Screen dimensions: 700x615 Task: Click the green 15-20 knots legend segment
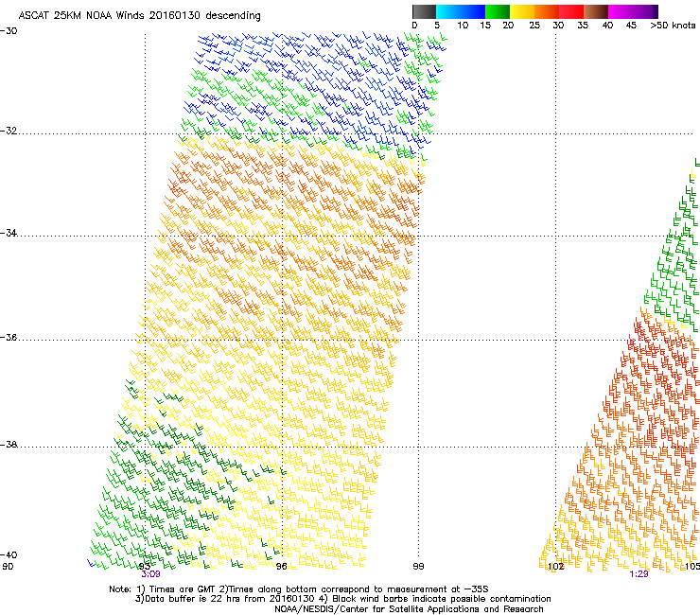(x=498, y=11)
